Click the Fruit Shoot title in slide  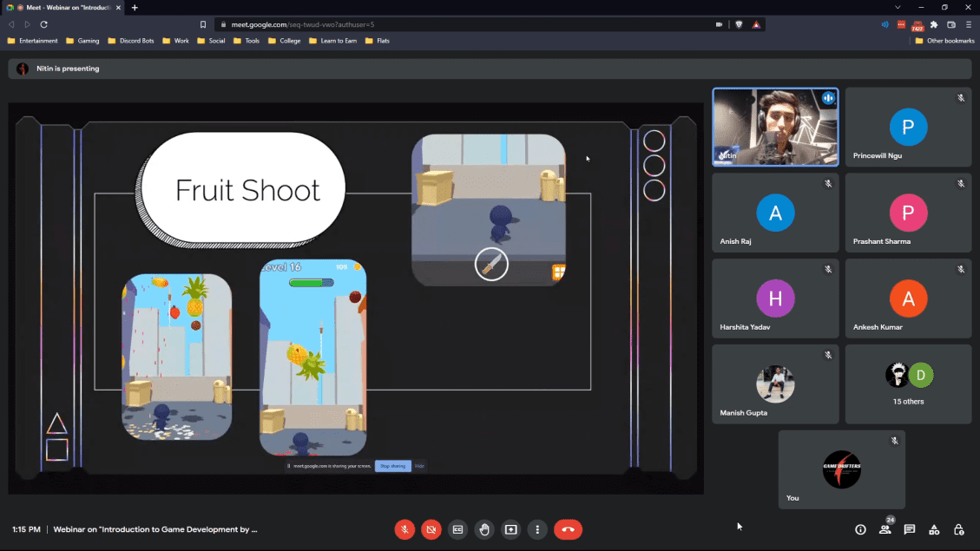[247, 190]
